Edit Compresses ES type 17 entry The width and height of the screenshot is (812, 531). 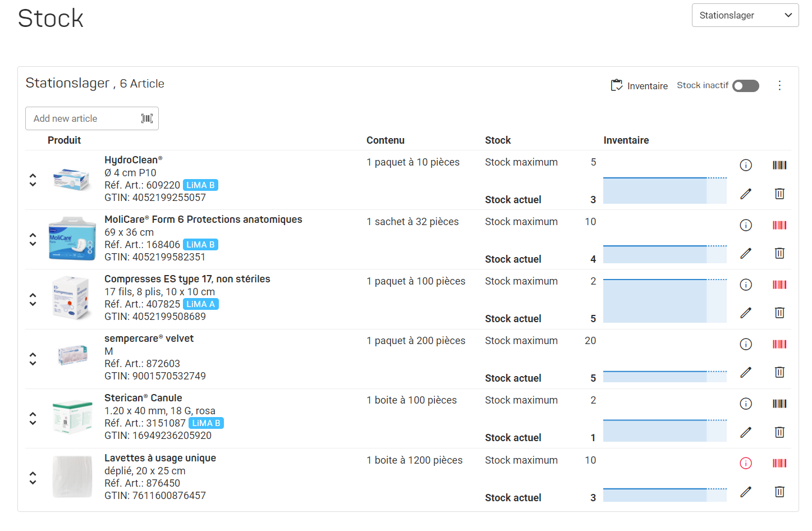tap(746, 313)
